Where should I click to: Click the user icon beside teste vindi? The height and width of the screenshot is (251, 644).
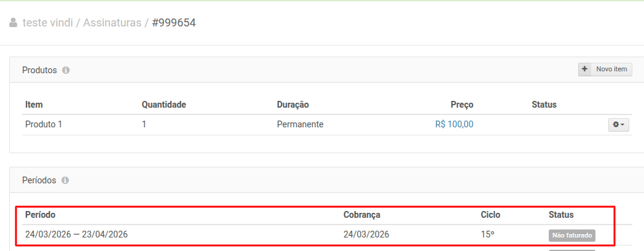click(x=14, y=23)
